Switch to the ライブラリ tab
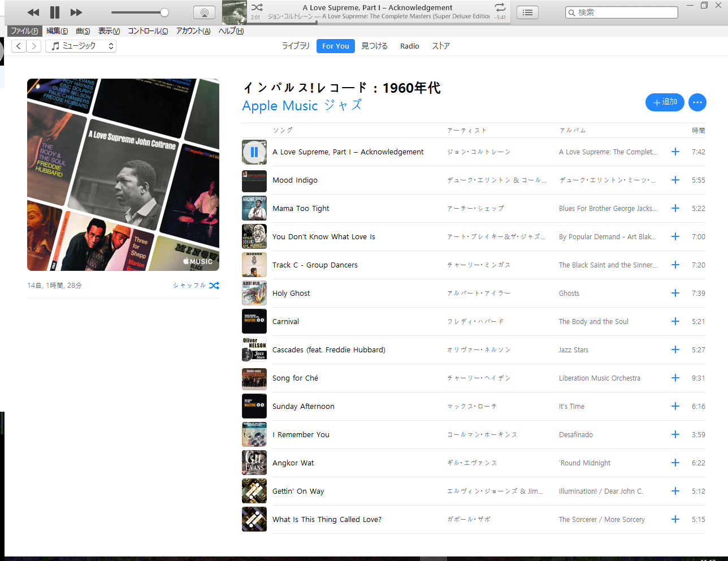This screenshot has width=728, height=561. pyautogui.click(x=296, y=46)
